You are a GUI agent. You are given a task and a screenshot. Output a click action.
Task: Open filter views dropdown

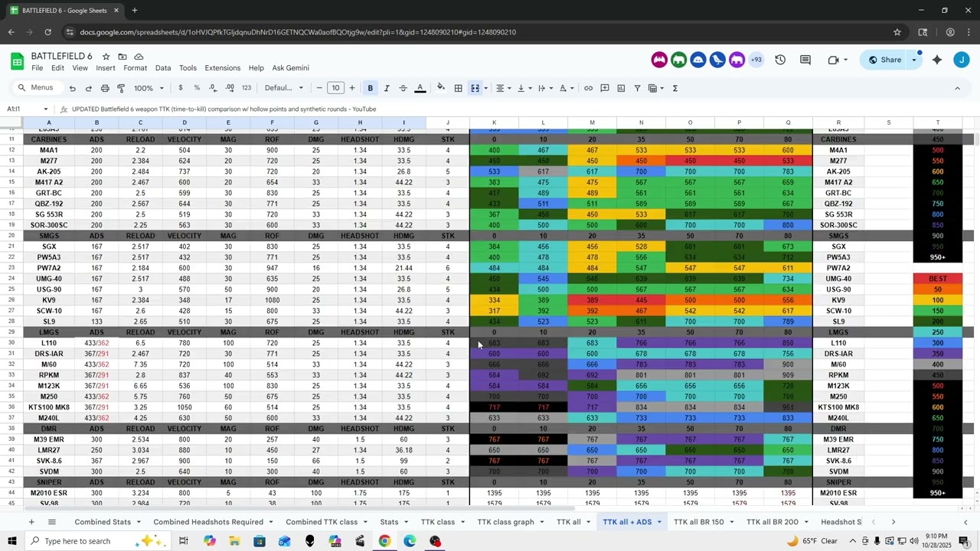pos(655,88)
